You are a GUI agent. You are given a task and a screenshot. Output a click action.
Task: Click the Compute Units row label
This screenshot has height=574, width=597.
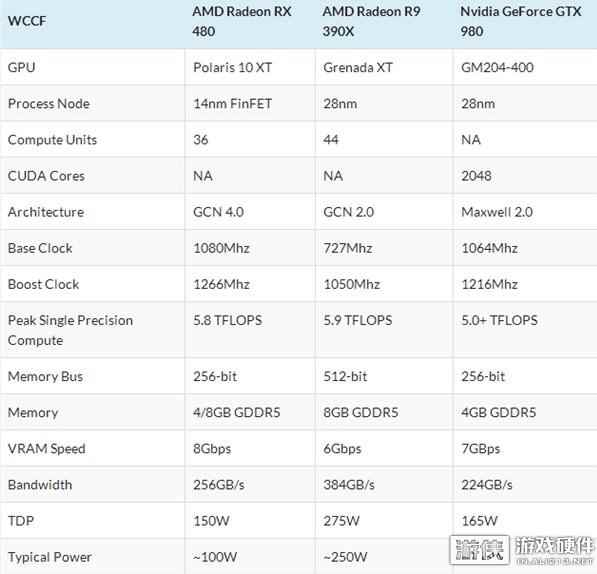pos(52,140)
